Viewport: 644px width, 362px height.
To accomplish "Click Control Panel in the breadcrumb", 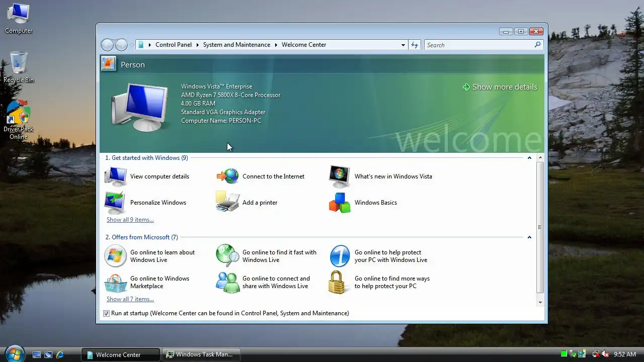I will coord(174,45).
